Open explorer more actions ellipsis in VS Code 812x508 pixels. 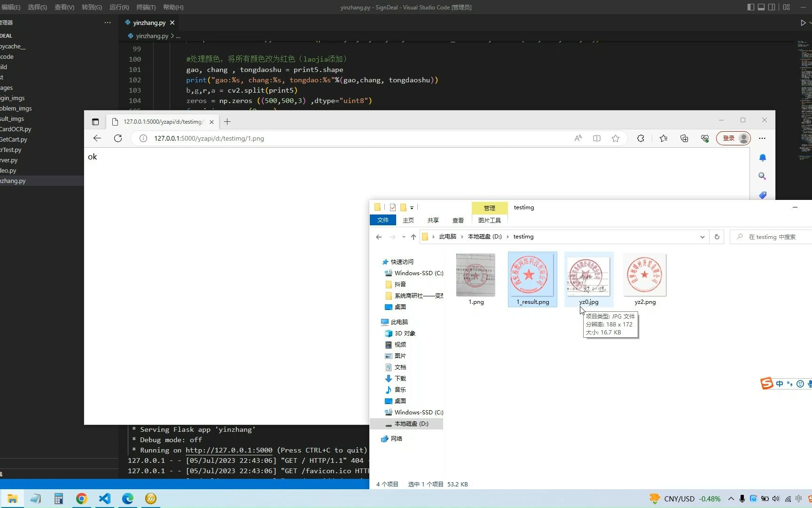point(108,23)
